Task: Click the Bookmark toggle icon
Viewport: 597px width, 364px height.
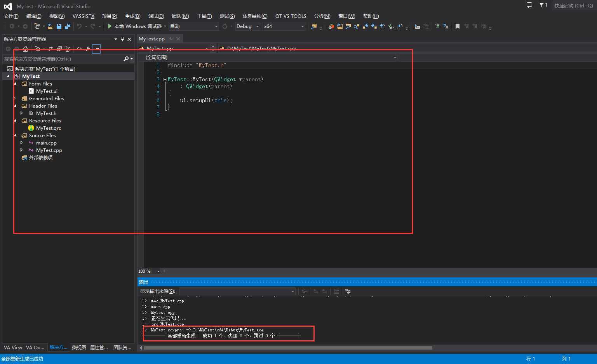Action: (457, 26)
